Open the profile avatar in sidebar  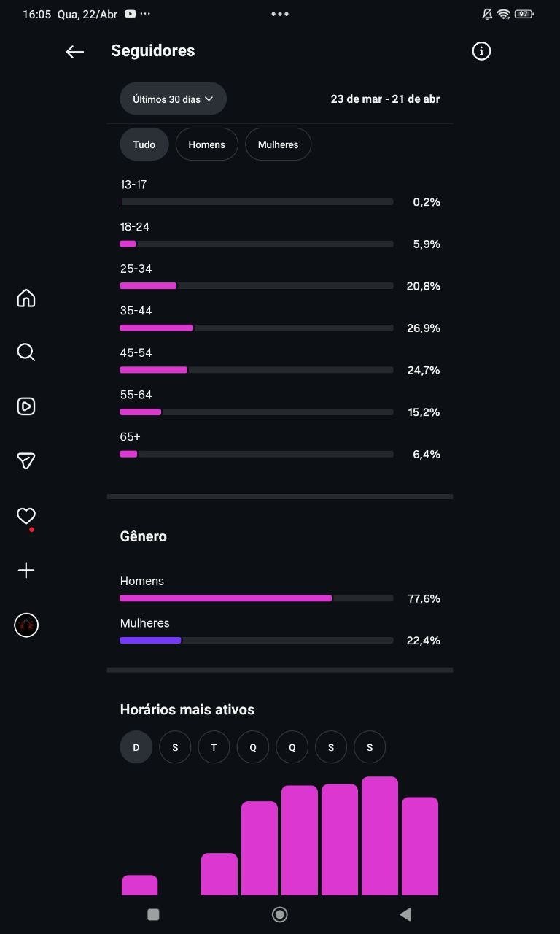click(x=26, y=625)
